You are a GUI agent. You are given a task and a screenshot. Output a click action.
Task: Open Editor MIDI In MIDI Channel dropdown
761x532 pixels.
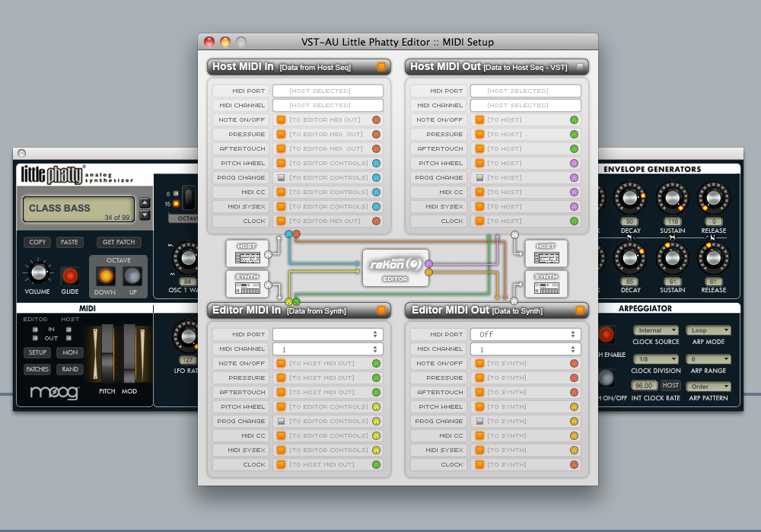[x=327, y=349]
